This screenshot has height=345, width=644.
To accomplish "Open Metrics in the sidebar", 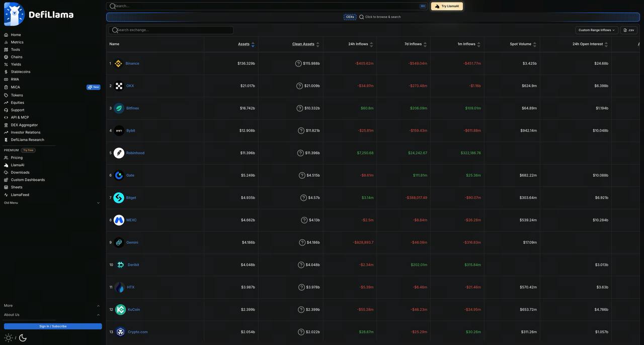I will [x=17, y=42].
